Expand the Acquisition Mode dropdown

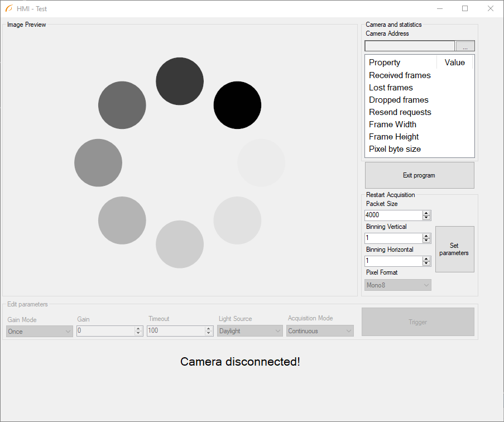click(x=320, y=331)
